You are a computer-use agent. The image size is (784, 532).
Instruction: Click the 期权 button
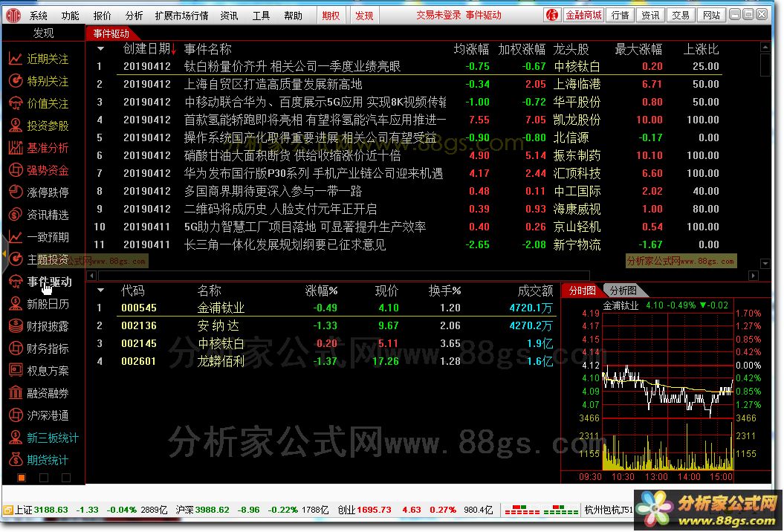click(x=331, y=16)
